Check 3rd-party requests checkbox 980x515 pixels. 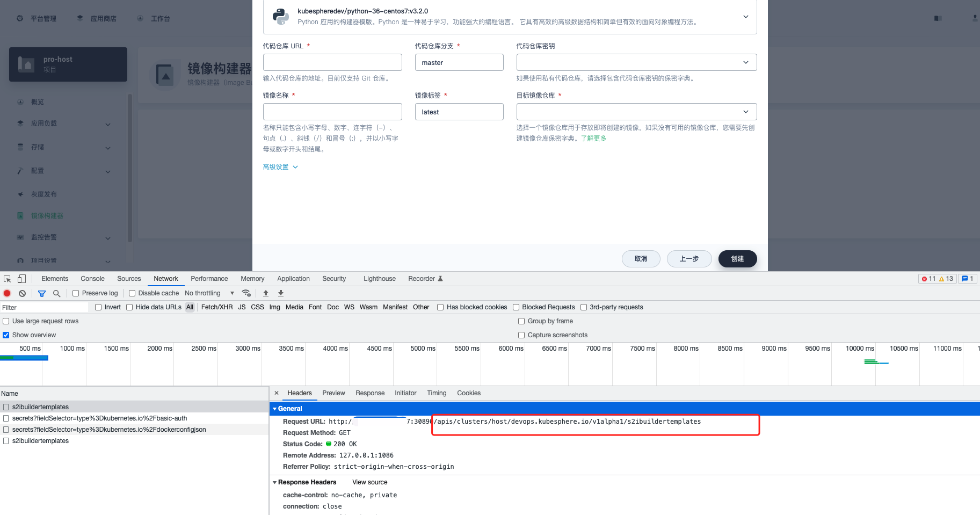tap(584, 307)
